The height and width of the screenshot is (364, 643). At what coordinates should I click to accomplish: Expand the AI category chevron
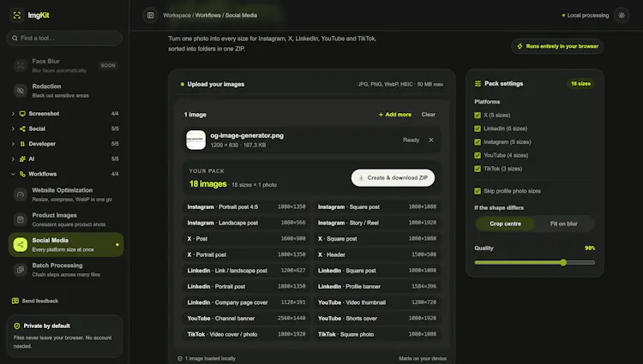[x=13, y=158]
